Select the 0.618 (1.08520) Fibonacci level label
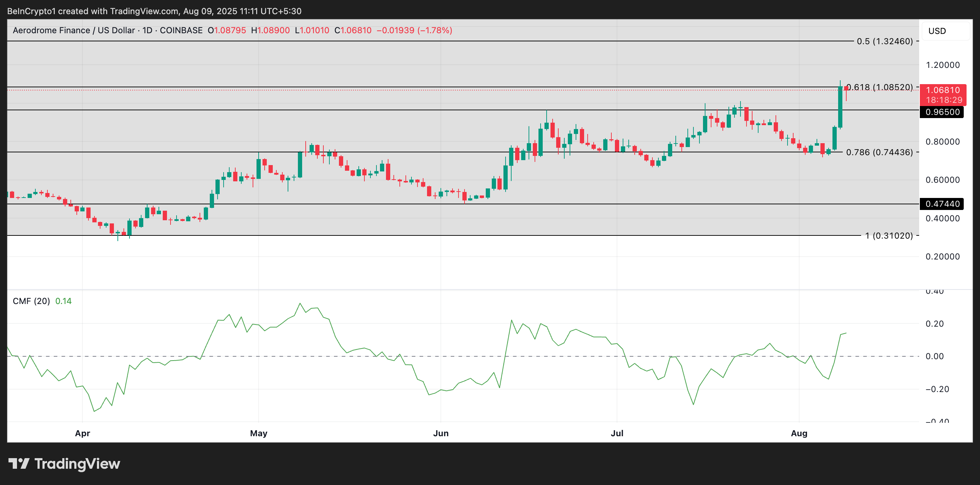980x485 pixels. (x=880, y=87)
